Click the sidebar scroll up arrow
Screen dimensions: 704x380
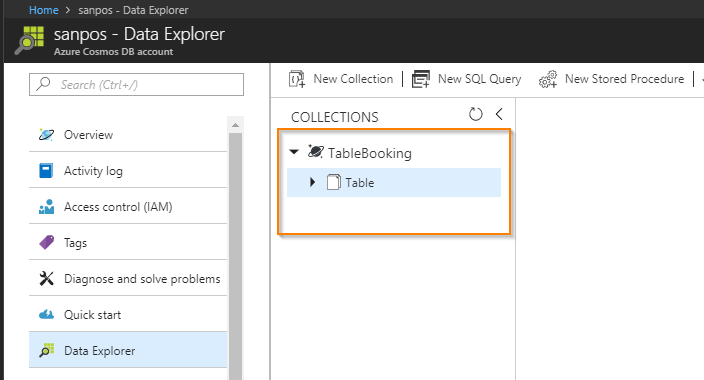235,125
